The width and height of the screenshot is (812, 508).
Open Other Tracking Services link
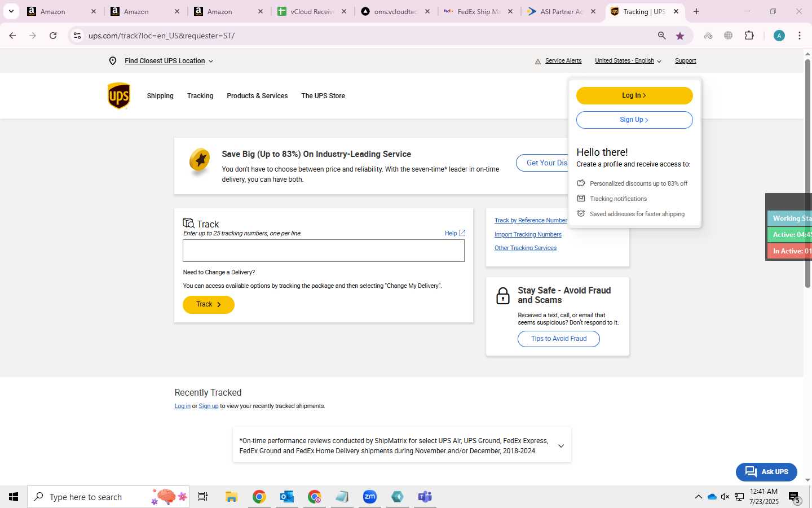[526, 248]
